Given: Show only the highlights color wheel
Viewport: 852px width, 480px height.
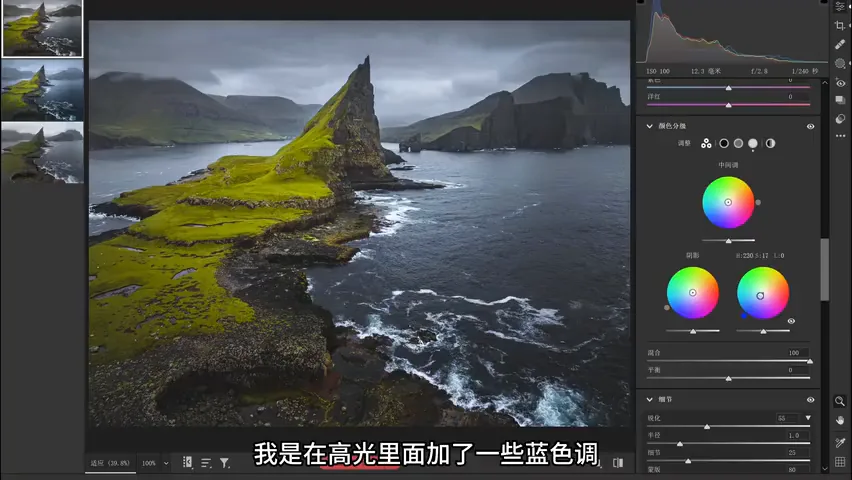Looking at the screenshot, I should pyautogui.click(x=753, y=144).
